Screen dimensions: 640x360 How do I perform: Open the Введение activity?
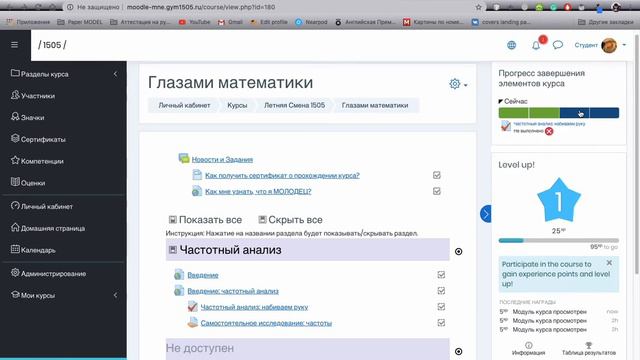pyautogui.click(x=203, y=275)
